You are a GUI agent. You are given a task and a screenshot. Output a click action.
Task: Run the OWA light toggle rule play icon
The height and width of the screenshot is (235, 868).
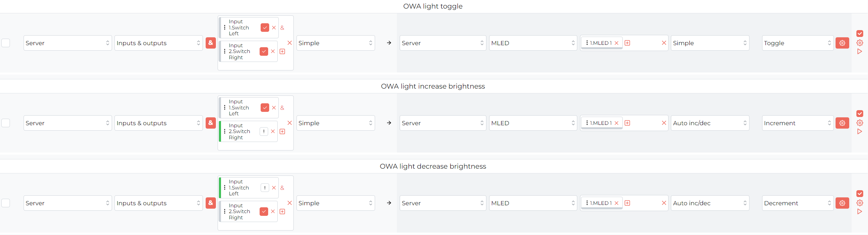click(x=860, y=51)
